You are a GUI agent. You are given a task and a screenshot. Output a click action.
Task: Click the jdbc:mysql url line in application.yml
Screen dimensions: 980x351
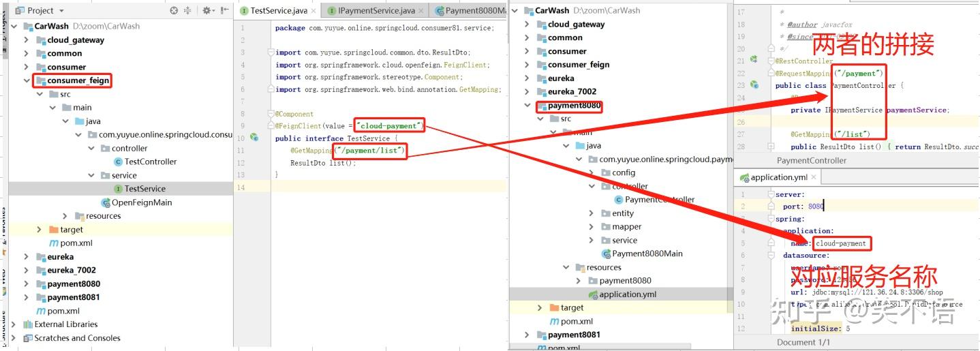tap(867, 292)
